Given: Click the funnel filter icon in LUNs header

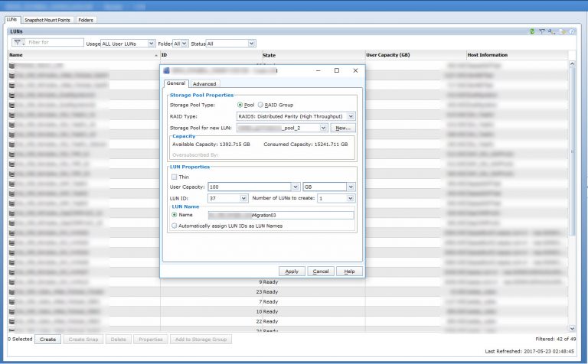Looking at the screenshot, I should tap(541, 31).
